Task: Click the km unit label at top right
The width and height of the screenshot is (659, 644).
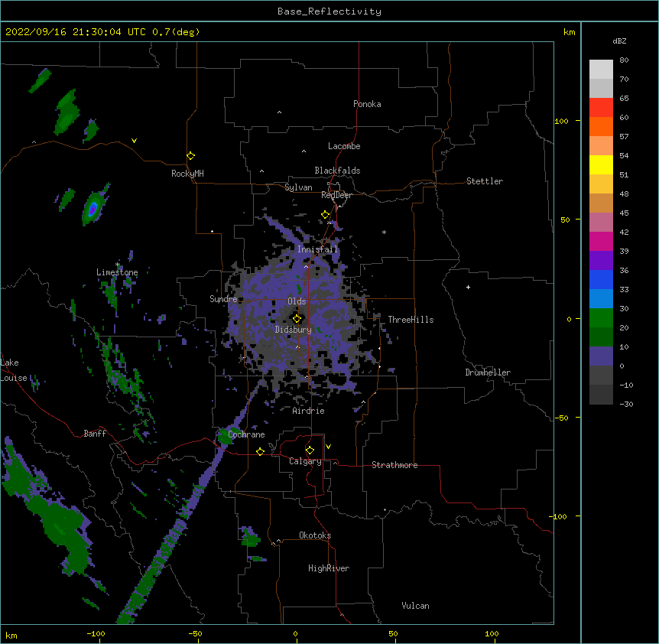Action: coord(569,32)
